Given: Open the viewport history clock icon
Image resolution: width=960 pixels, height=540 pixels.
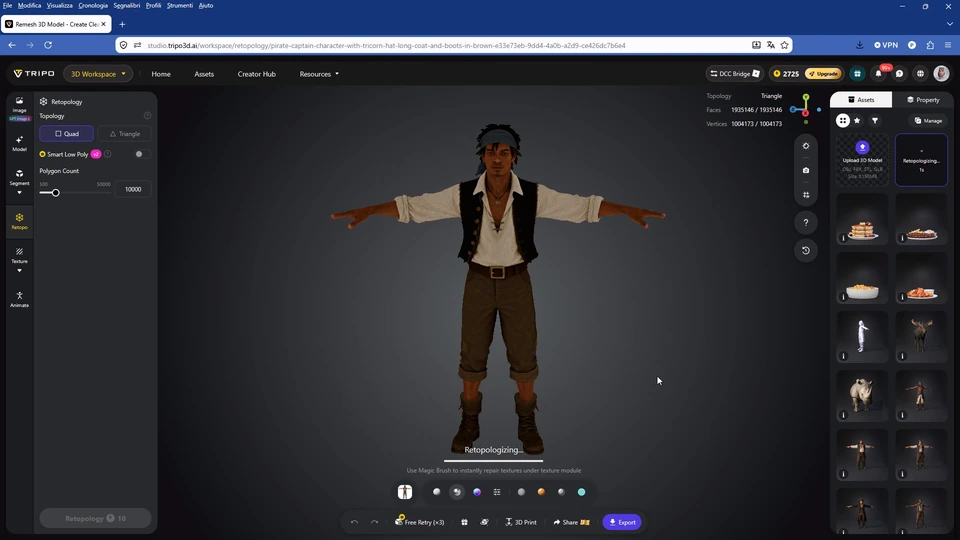Looking at the screenshot, I should [x=806, y=250].
